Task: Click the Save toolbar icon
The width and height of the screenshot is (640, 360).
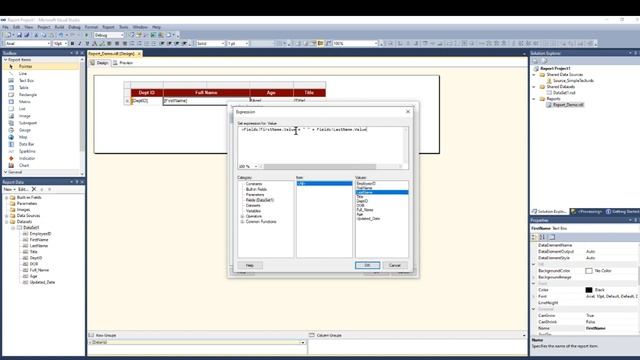Action: (x=19, y=35)
